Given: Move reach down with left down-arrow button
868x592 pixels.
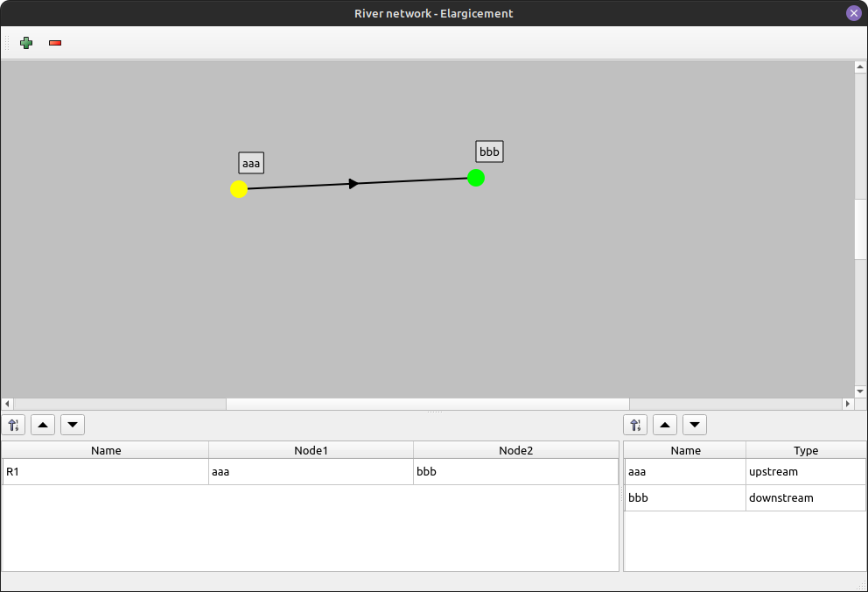Looking at the screenshot, I should (x=73, y=425).
